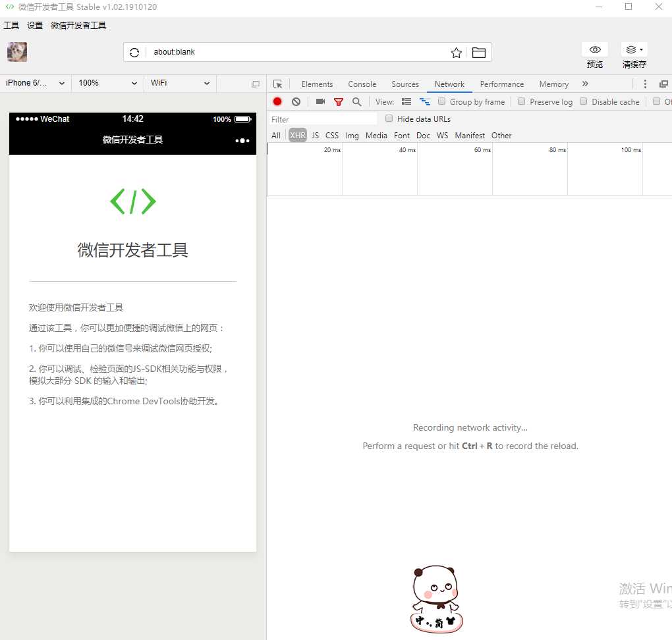The height and width of the screenshot is (640, 672).
Task: Click the 100 ms timeline marker
Action: [x=631, y=150]
